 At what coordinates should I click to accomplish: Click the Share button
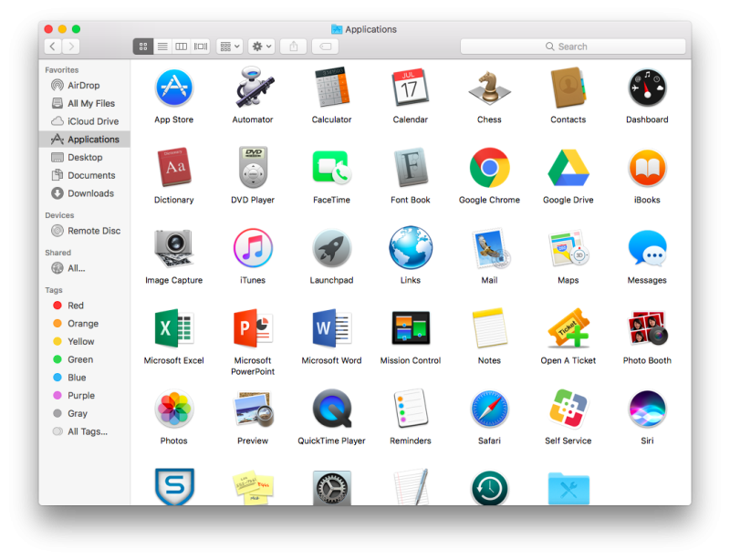[x=293, y=46]
